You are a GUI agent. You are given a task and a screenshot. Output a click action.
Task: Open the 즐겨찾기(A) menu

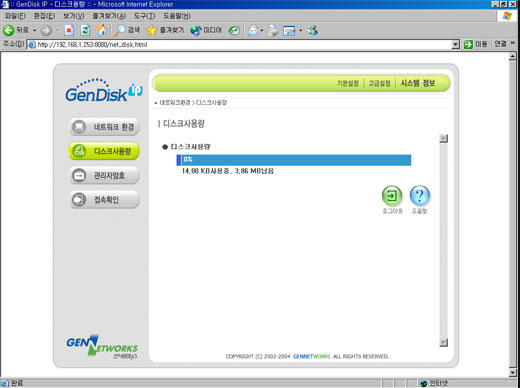[109, 16]
